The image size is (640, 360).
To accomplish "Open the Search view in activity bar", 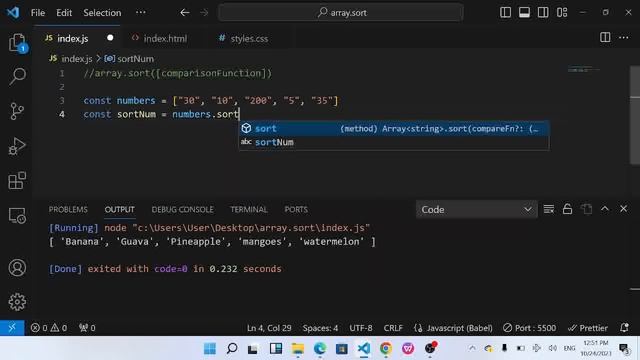I will [17, 76].
